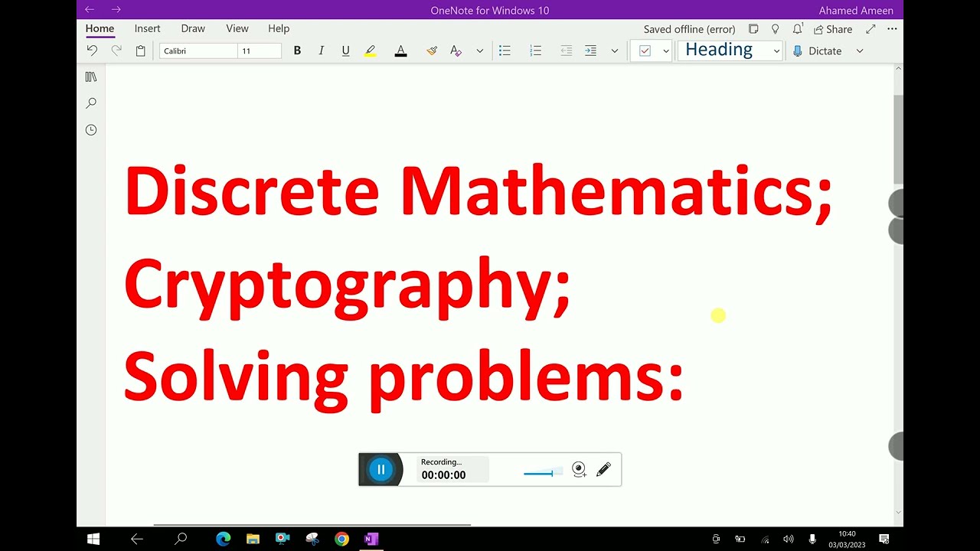This screenshot has width=980, height=551.
Task: Apply the font color button
Action: click(x=400, y=51)
